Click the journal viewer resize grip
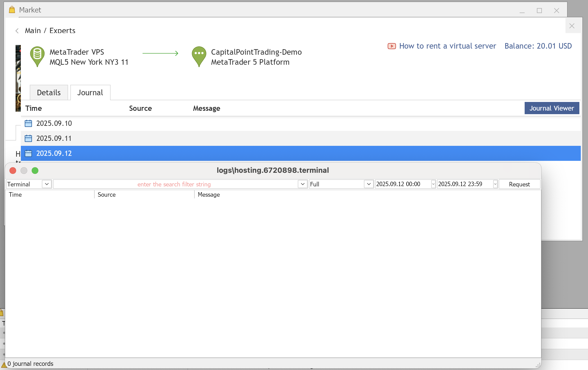Image resolution: width=588 pixels, height=370 pixels. click(538, 365)
